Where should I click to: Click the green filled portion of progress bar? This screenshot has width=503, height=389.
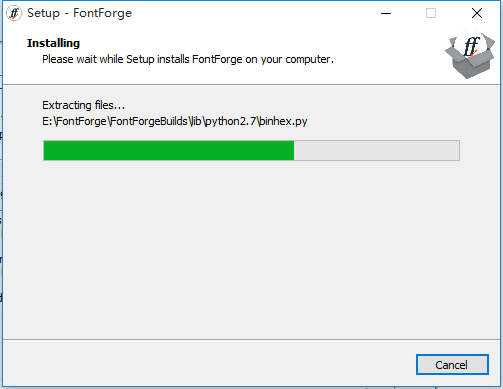coord(169,150)
